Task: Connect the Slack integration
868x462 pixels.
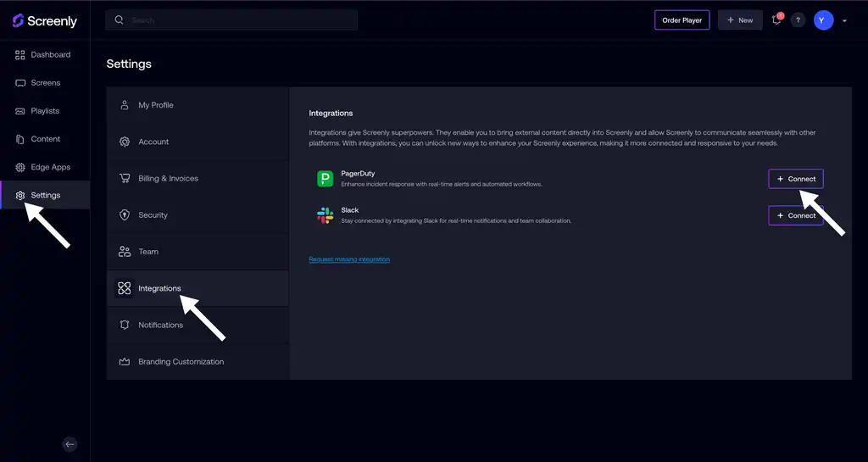Action: click(796, 215)
